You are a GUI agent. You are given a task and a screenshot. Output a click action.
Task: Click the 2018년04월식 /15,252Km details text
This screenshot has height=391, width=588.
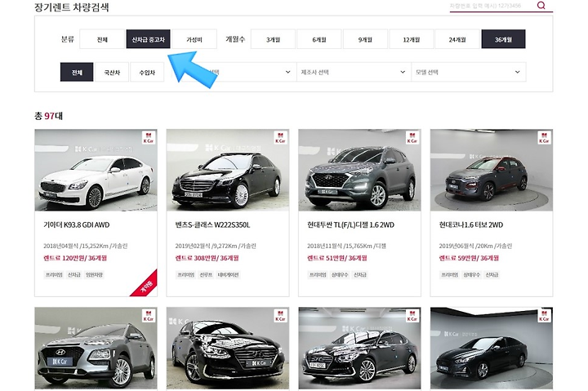pos(86,246)
